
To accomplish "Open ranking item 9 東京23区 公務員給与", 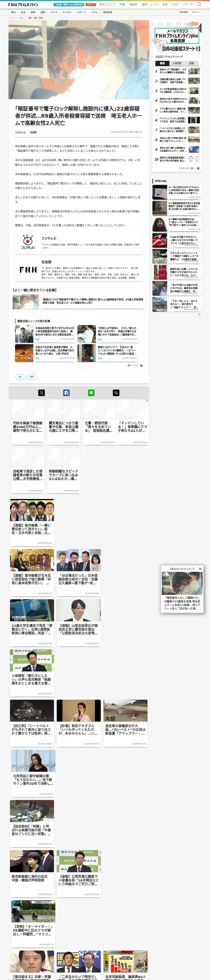I will tap(177, 149).
